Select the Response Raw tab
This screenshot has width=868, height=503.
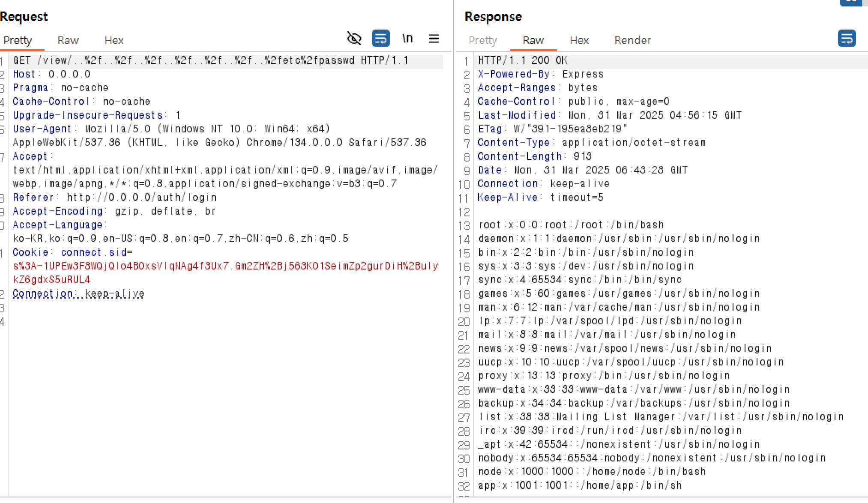(x=533, y=40)
